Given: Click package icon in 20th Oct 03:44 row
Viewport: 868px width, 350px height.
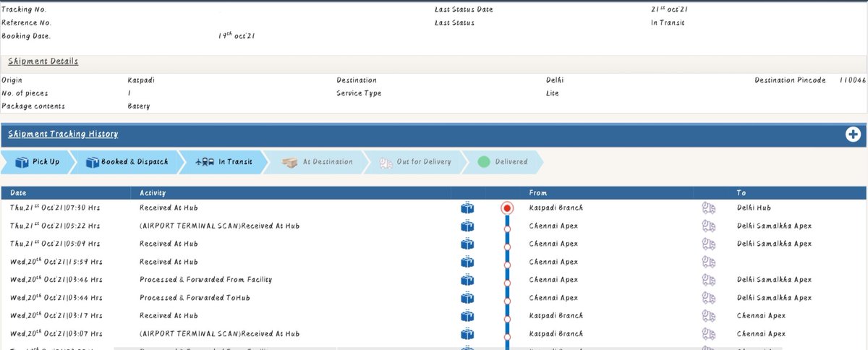Looking at the screenshot, I should coord(467,298).
